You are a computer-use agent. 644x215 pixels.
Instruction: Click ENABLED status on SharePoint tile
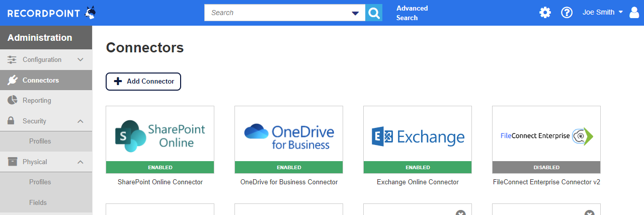click(160, 168)
